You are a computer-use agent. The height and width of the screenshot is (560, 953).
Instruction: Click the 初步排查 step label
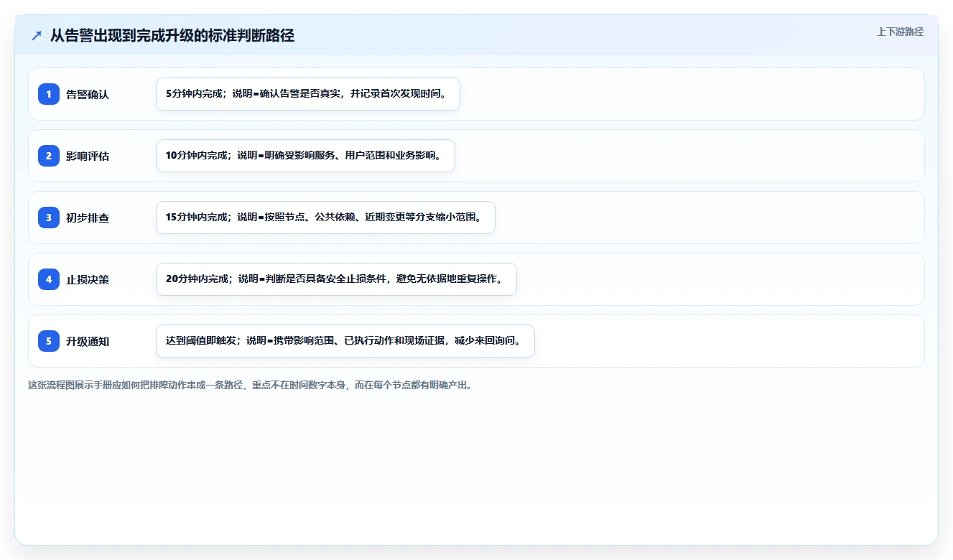coord(88,218)
